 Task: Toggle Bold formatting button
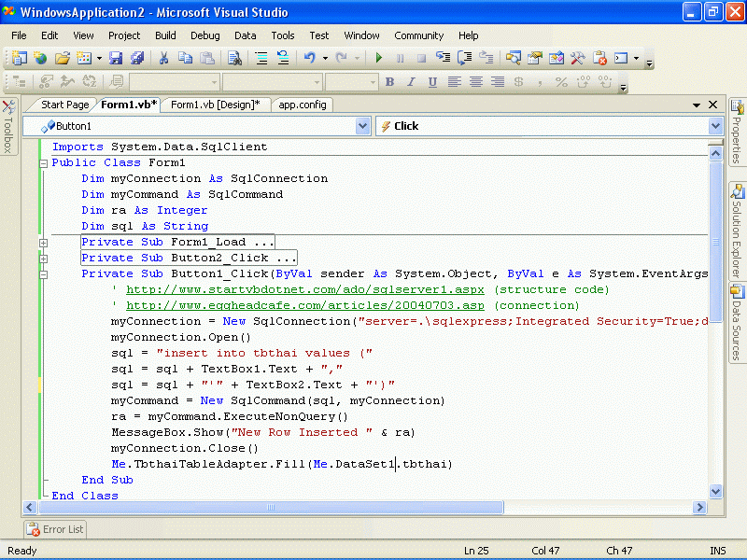click(389, 82)
